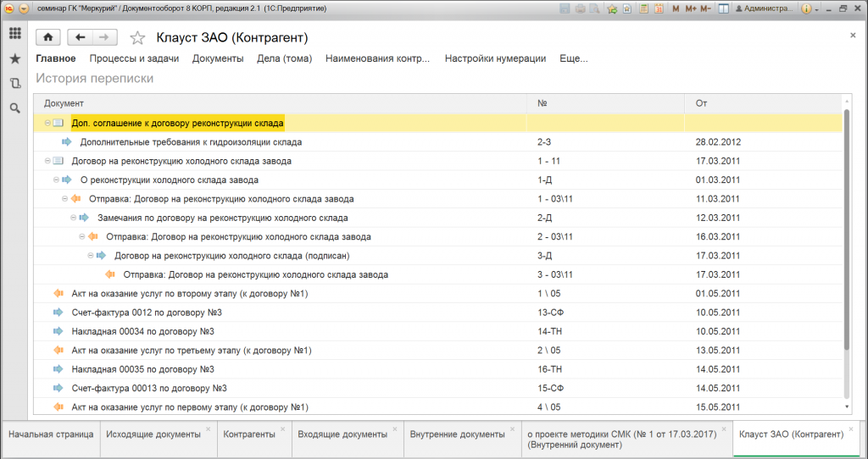Open history icon in left sidebar
Screen dimensions: 868x459
click(15, 84)
